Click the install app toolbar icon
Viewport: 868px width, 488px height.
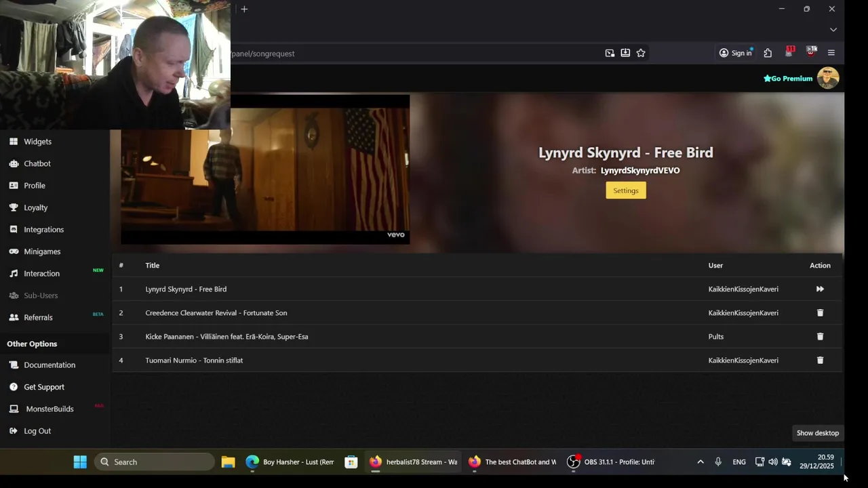pos(625,53)
